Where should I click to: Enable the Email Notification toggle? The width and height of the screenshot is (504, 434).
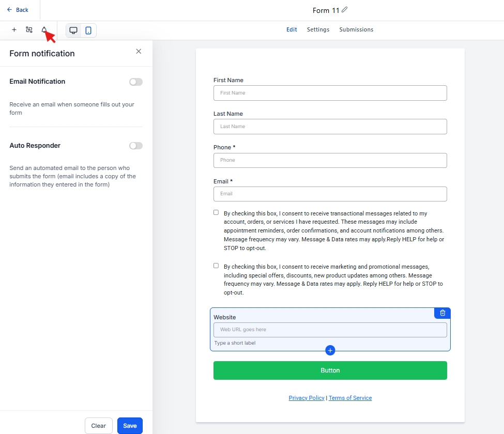pyautogui.click(x=135, y=82)
